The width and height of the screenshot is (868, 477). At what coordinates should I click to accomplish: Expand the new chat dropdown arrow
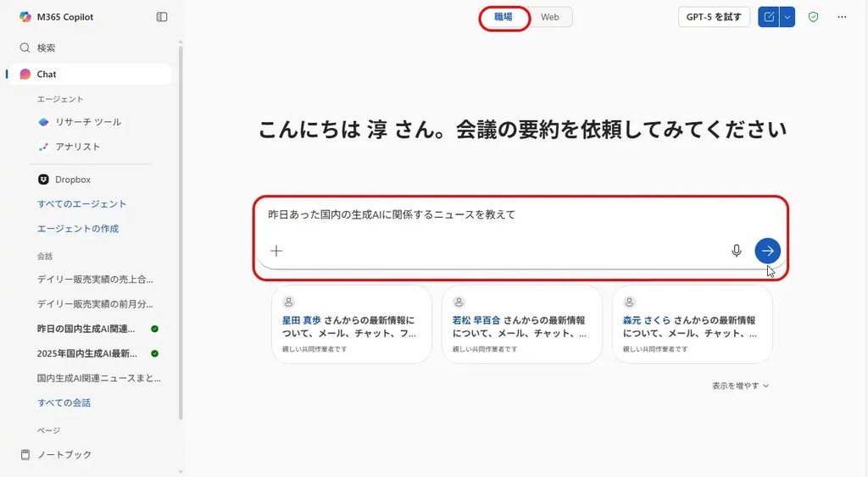click(x=787, y=17)
